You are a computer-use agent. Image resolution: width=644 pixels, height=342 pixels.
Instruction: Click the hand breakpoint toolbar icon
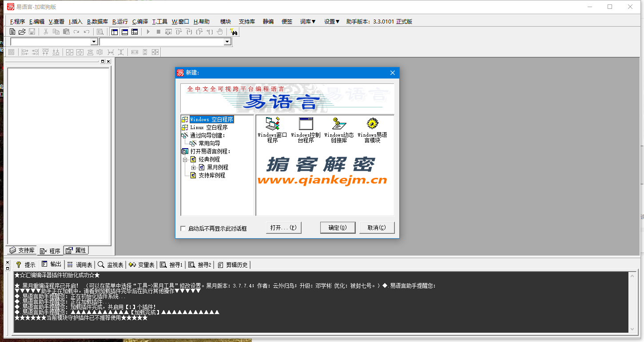220,32
